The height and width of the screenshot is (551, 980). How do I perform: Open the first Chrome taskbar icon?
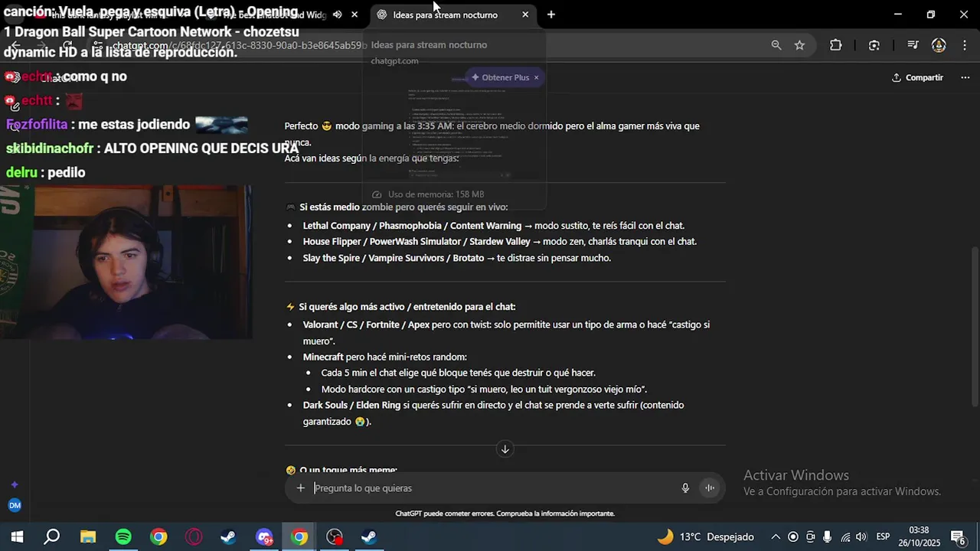[158, 536]
